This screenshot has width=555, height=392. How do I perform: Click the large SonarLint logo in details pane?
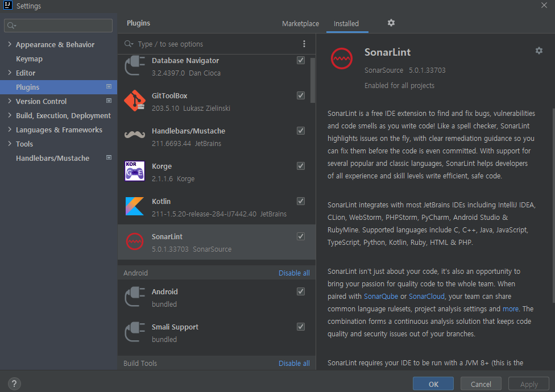click(x=342, y=59)
